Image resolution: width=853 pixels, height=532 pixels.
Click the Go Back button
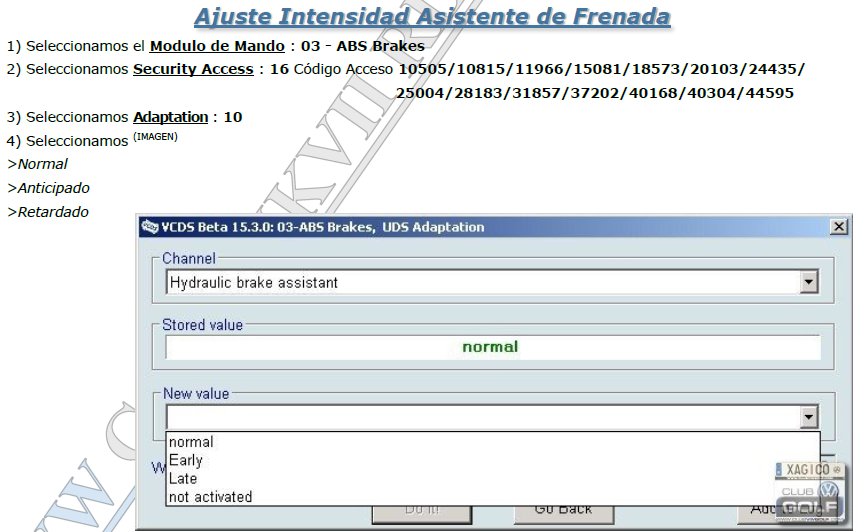point(564,512)
